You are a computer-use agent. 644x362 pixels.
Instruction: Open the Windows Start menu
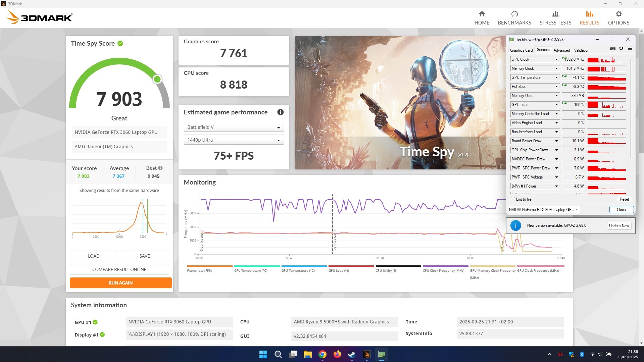[263, 354]
